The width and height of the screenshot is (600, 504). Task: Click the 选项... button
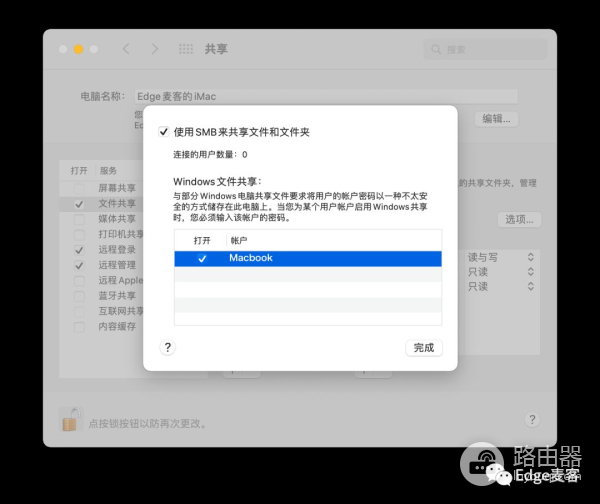click(519, 220)
